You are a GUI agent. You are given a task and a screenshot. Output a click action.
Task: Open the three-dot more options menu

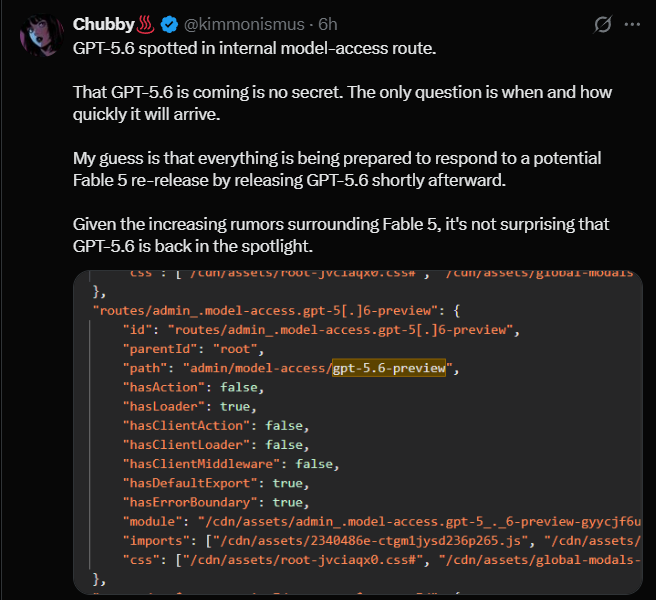[632, 24]
